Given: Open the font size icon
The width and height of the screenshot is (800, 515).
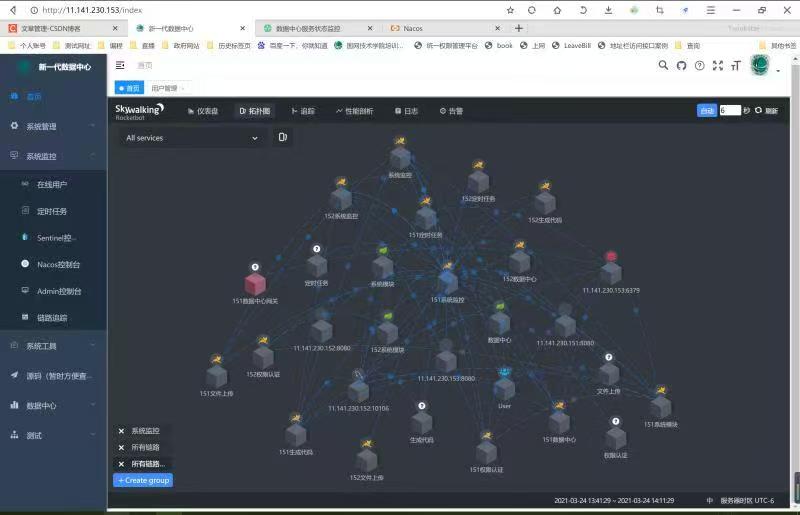Looking at the screenshot, I should click(x=735, y=65).
